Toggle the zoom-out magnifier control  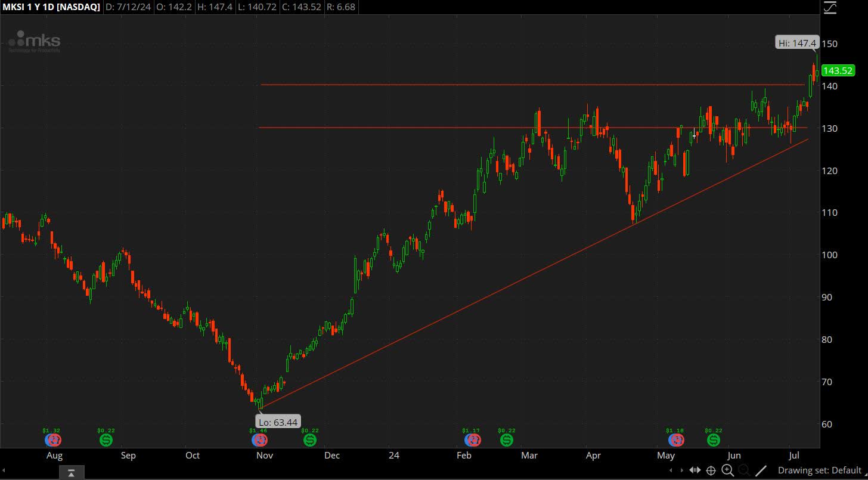(744, 470)
